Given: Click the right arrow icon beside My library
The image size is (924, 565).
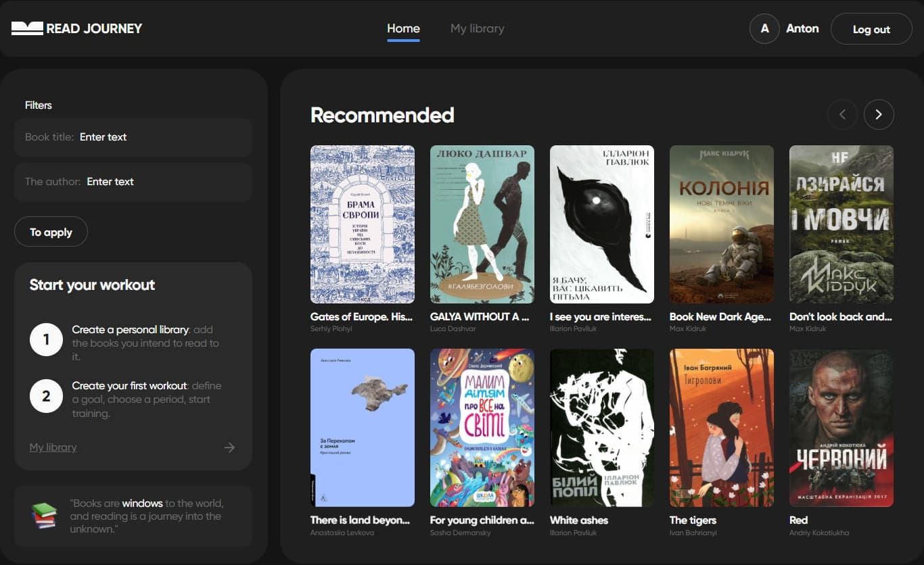Looking at the screenshot, I should [x=229, y=447].
